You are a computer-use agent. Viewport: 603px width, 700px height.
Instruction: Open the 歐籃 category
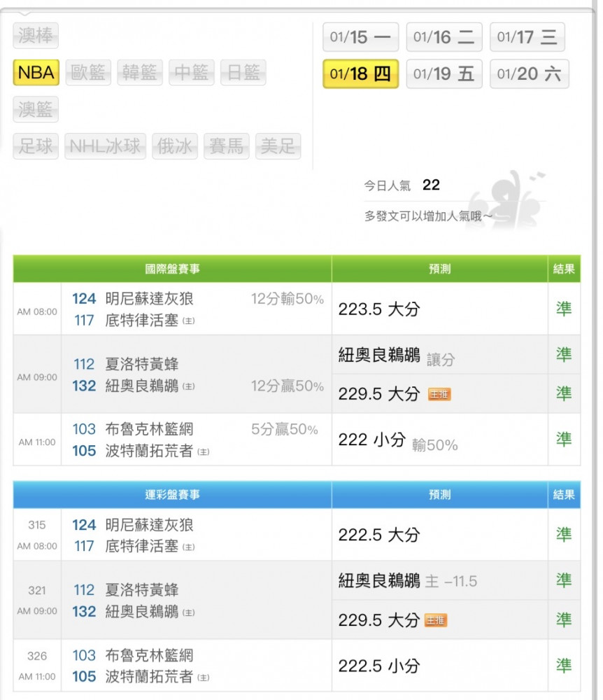tap(88, 73)
